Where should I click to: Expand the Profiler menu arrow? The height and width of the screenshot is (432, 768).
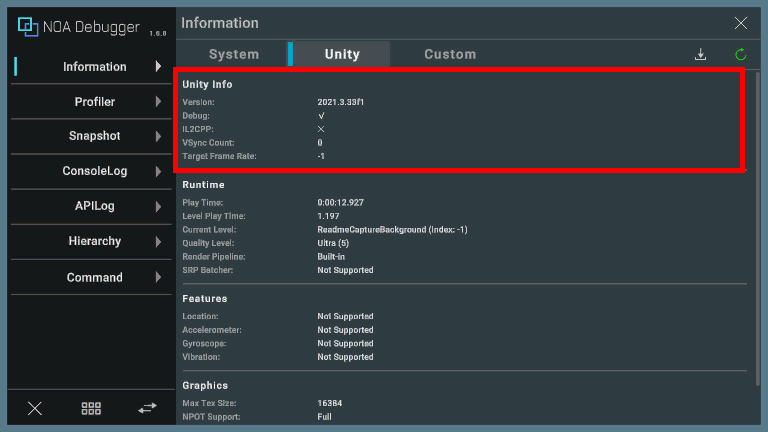(158, 101)
